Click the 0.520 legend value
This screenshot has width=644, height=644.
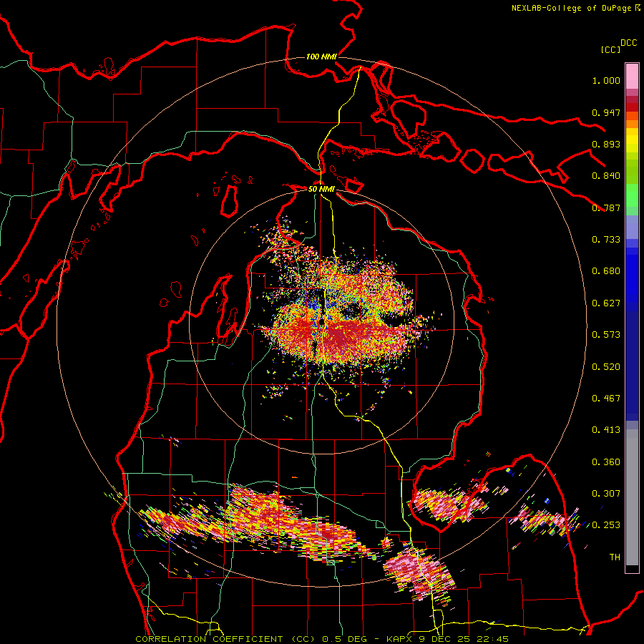(606, 367)
